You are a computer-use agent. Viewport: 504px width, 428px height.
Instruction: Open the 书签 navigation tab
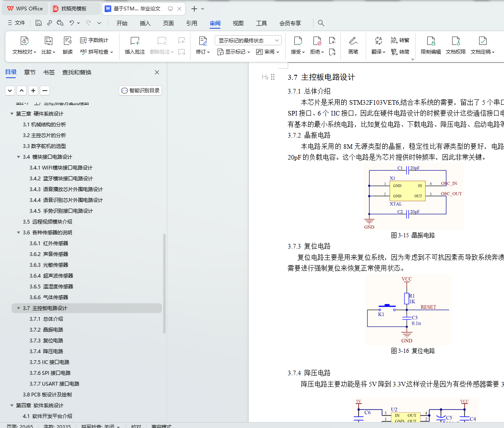tap(49, 72)
